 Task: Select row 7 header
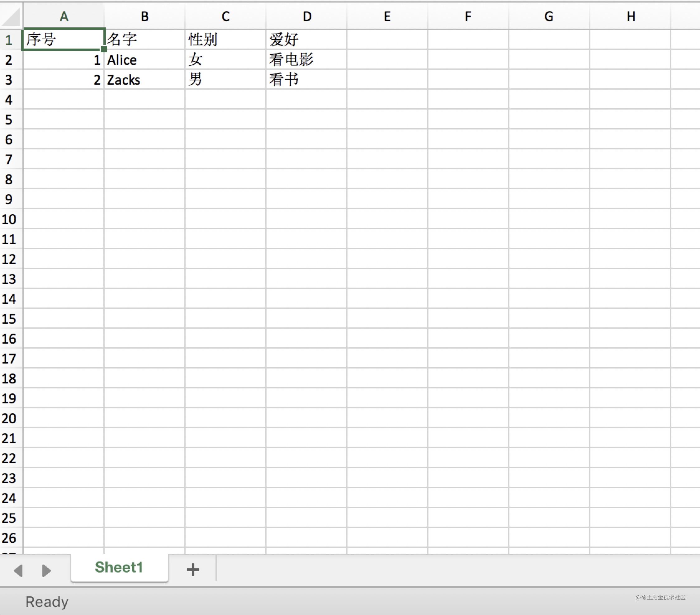click(11, 159)
